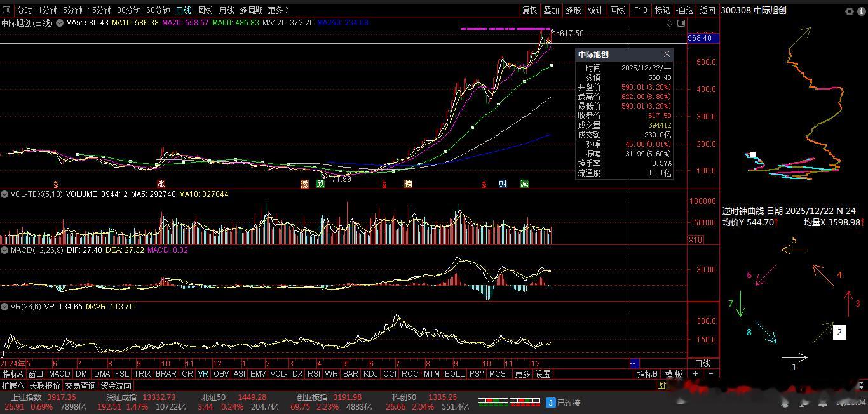The width and height of the screenshot is (868, 414).
Task: Close the 中际旭创 data popup
Action: pyautogui.click(x=667, y=54)
